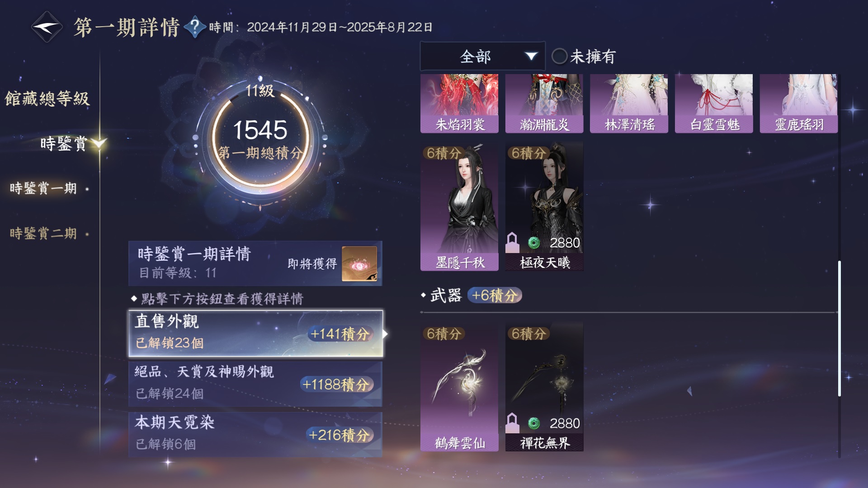Click lock icon on 極夜天曦 outfit

point(512,242)
